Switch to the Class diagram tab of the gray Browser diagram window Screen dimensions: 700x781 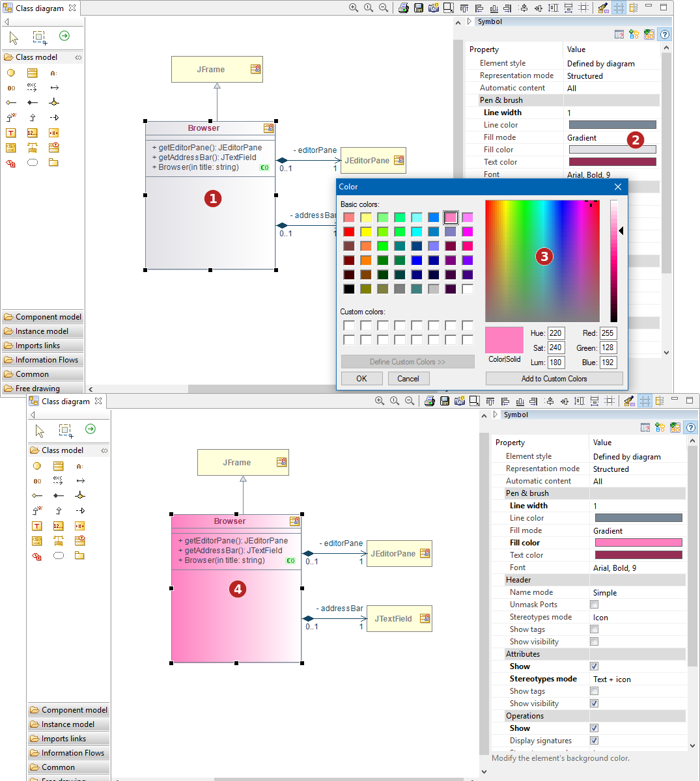pos(40,8)
